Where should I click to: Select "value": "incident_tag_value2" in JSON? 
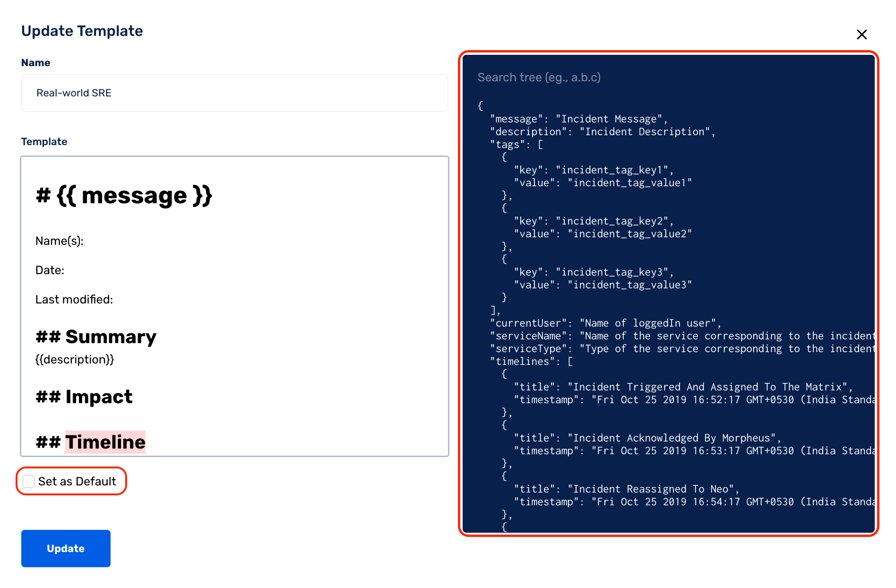point(603,234)
